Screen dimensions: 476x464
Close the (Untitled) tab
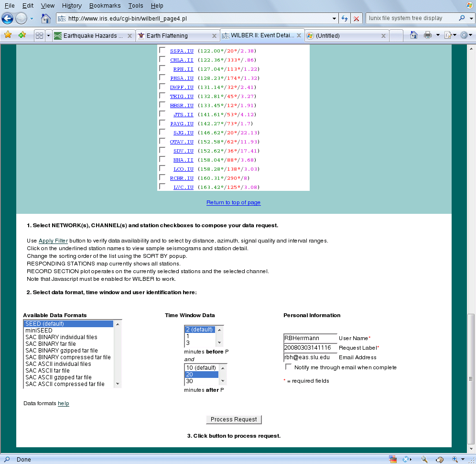tap(383, 36)
